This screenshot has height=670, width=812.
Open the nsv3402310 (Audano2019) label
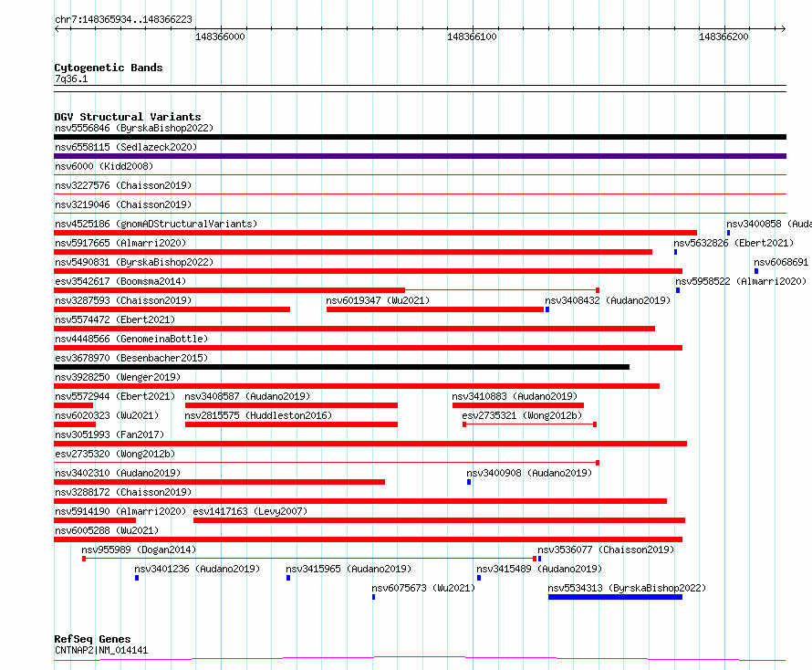pos(118,473)
